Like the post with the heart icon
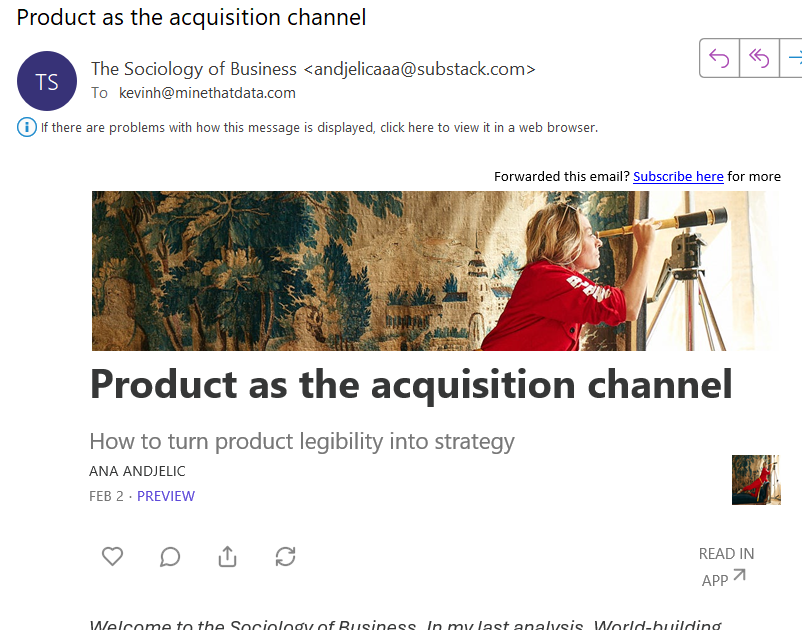This screenshot has width=802, height=630. [x=113, y=556]
